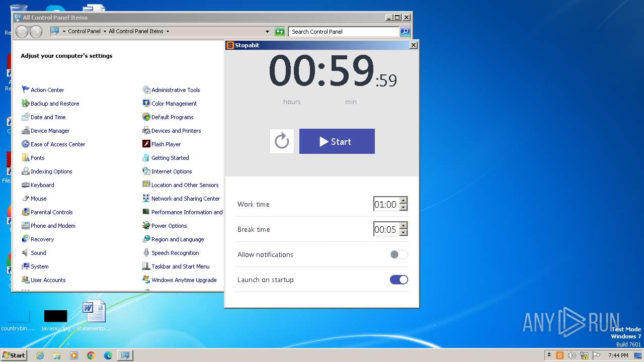Click Control Panel breadcrumb segment

tap(84, 31)
